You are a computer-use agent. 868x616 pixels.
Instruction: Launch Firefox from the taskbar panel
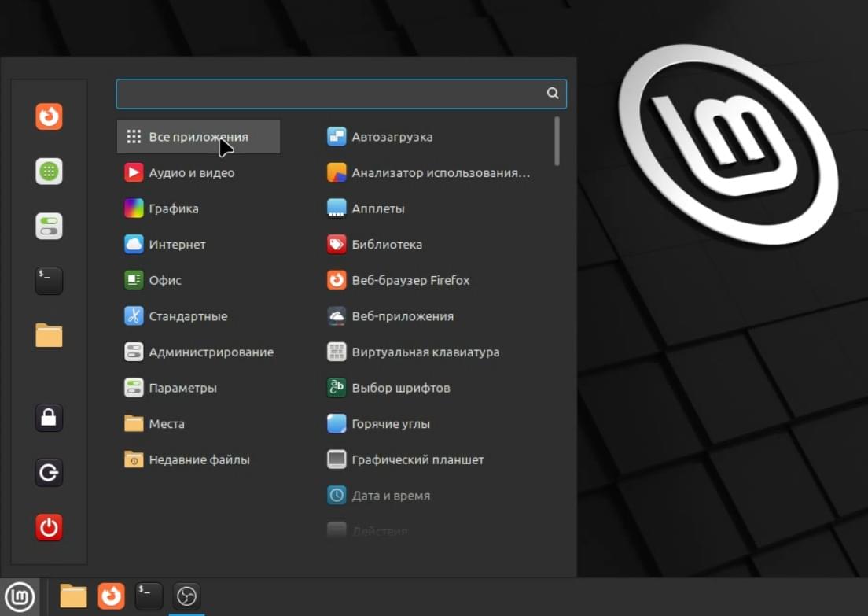point(111,596)
